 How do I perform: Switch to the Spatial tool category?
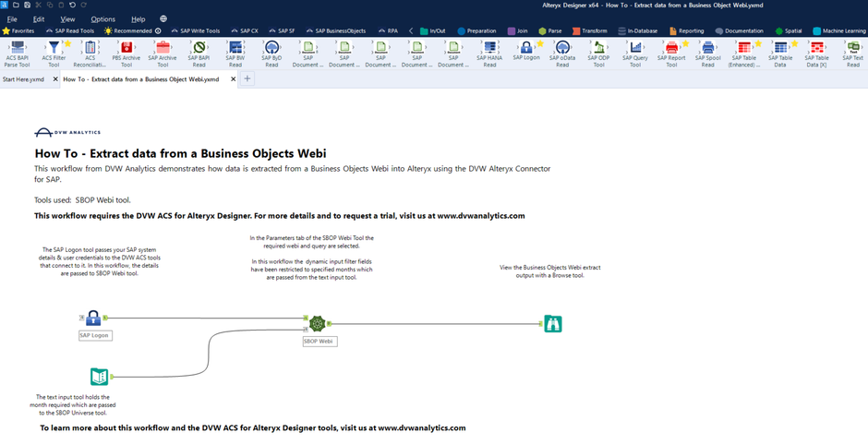789,31
